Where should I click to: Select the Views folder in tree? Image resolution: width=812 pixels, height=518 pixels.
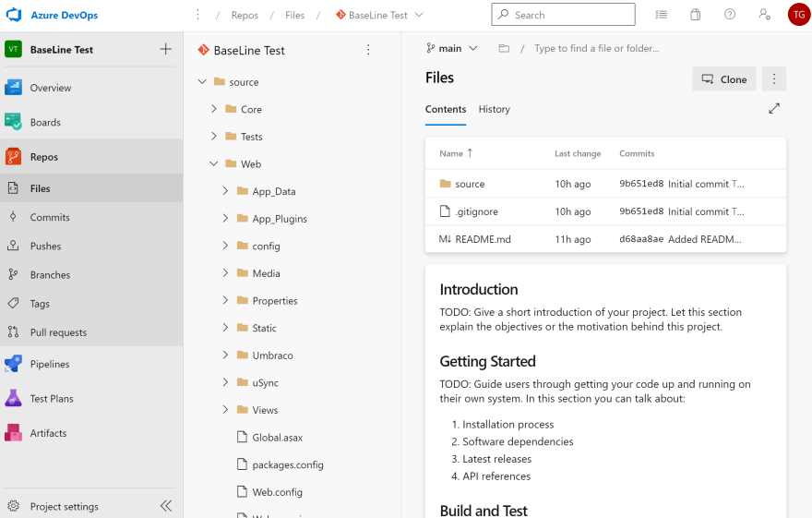(265, 410)
